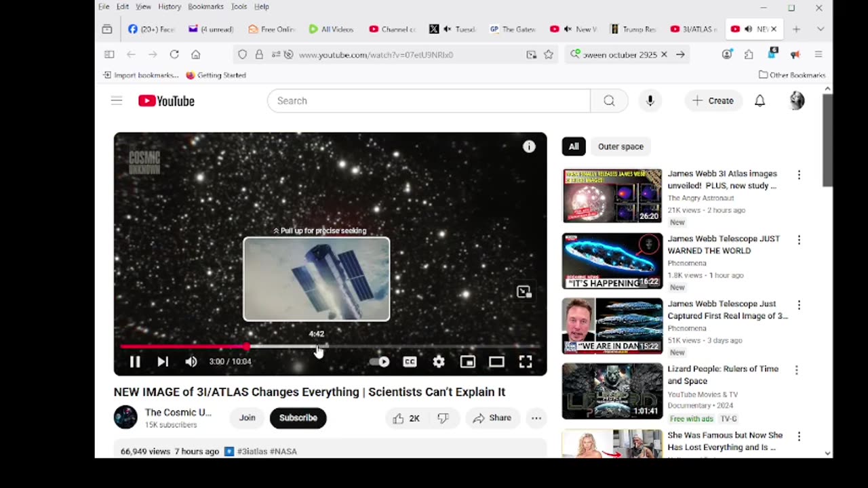Image resolution: width=868 pixels, height=488 pixels.
Task: Switch the video to miniplayer
Action: tap(468, 362)
